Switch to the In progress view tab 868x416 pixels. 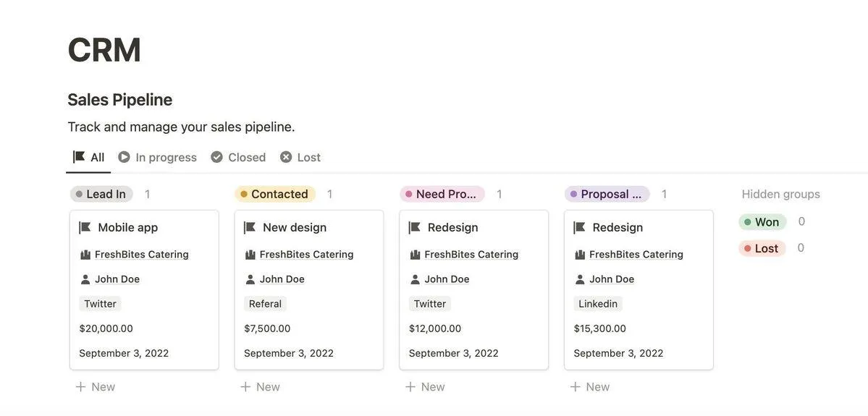[158, 157]
